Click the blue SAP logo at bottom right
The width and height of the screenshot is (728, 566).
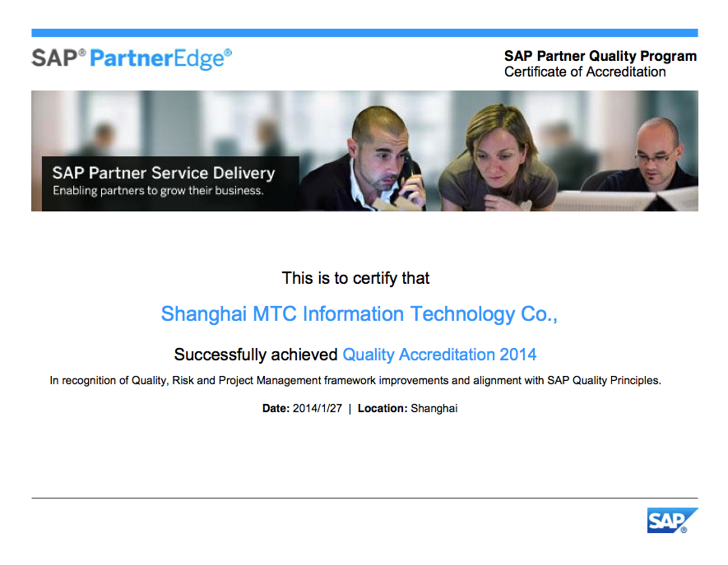click(672, 521)
